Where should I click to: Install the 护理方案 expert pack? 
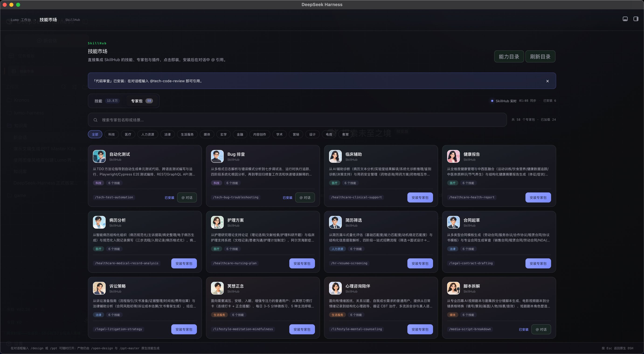302,264
